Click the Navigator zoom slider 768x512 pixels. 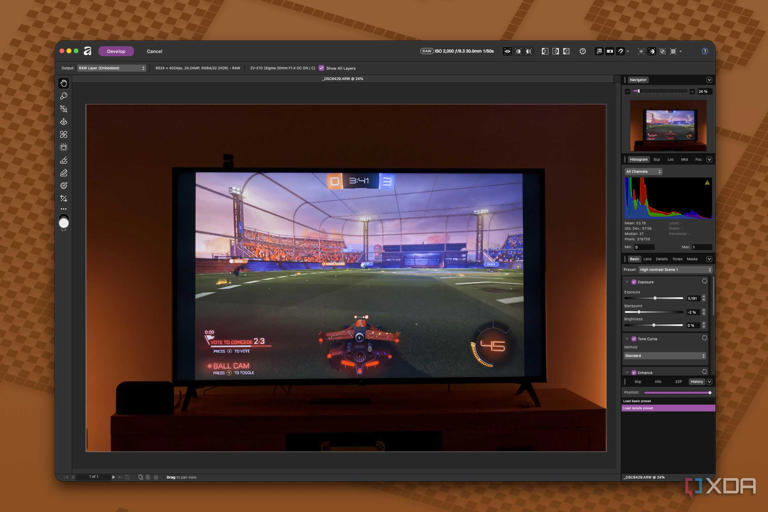(660, 92)
